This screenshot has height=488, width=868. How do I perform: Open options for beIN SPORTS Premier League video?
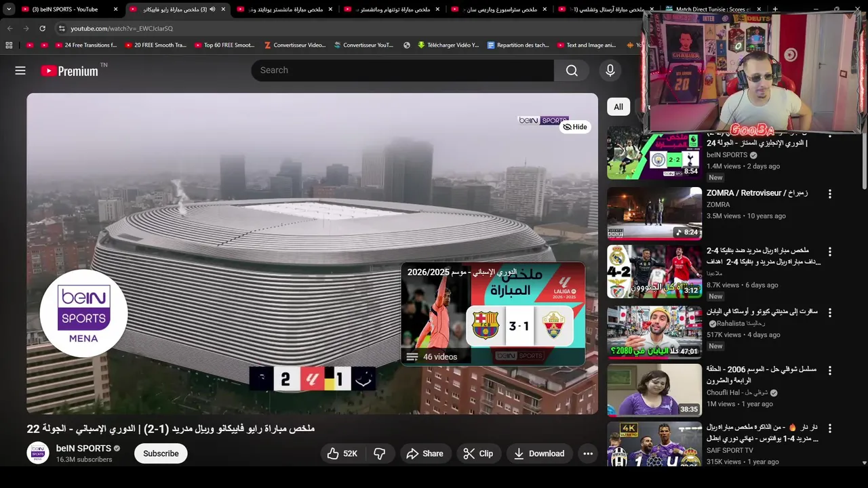coord(829,136)
